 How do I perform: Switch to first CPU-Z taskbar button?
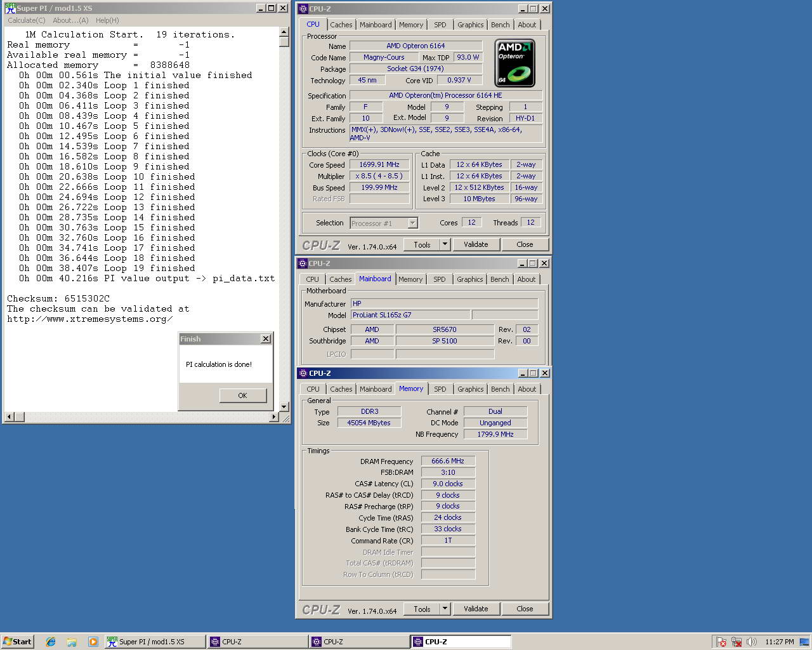258,642
